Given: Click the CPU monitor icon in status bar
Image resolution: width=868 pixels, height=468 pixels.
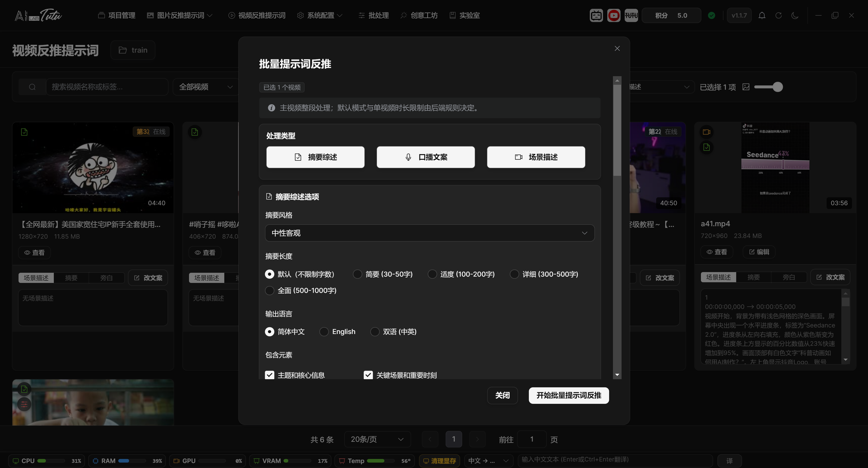Looking at the screenshot, I should [16, 461].
